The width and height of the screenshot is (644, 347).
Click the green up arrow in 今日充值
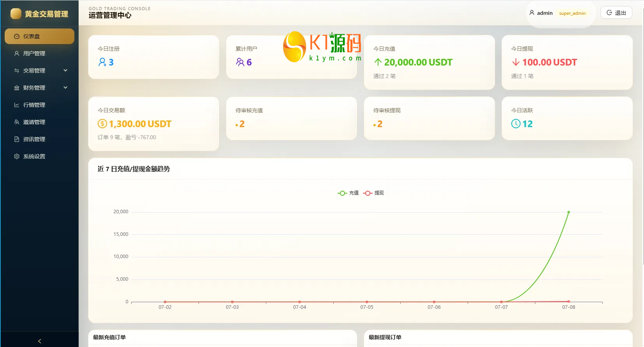(x=378, y=62)
